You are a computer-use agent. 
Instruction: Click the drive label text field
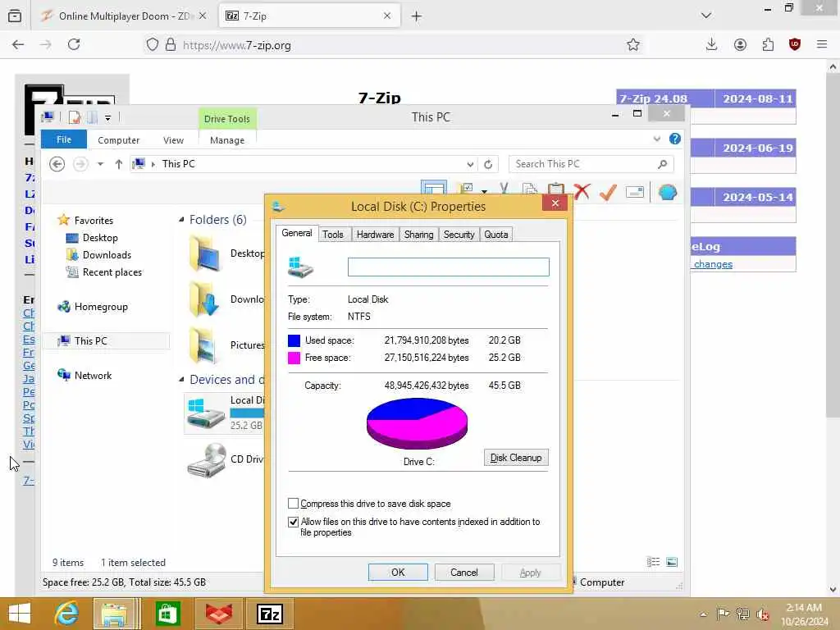click(449, 267)
